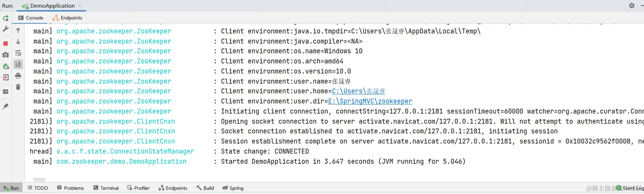Follow the C:\Users user home link
Viewport: 644px width, 194px height.
click(358, 91)
